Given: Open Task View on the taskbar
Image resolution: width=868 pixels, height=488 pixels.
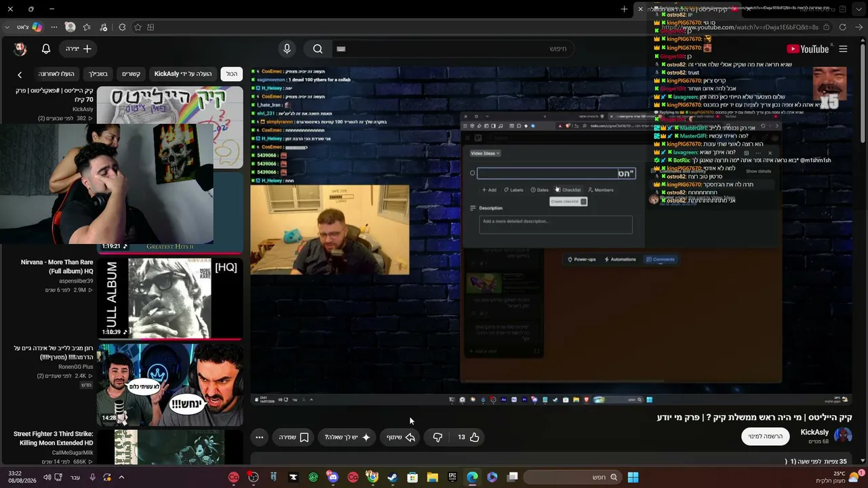Looking at the screenshot, I should point(513,477).
